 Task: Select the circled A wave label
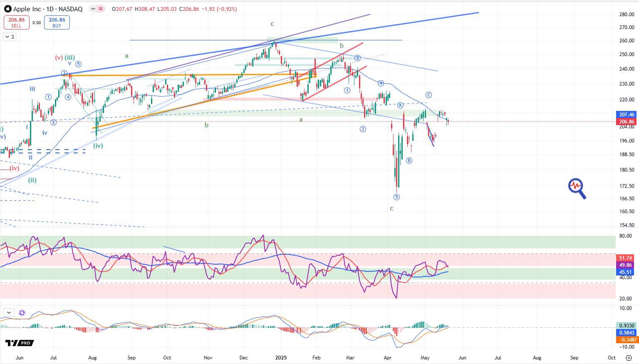[400, 105]
